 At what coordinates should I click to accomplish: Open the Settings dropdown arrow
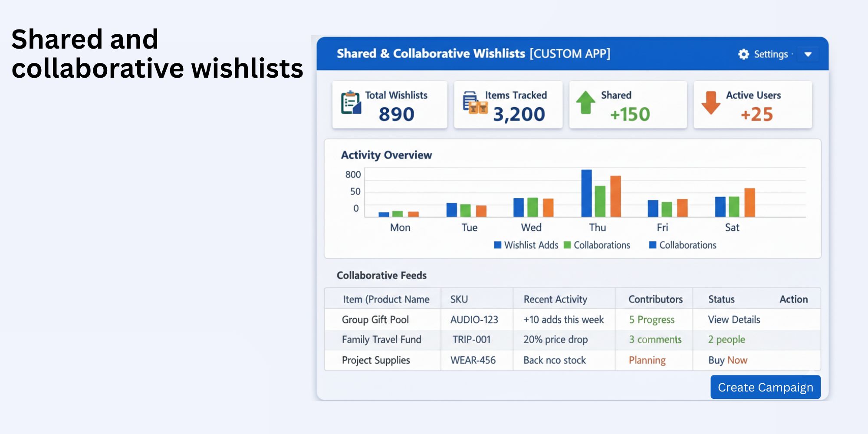coord(808,54)
